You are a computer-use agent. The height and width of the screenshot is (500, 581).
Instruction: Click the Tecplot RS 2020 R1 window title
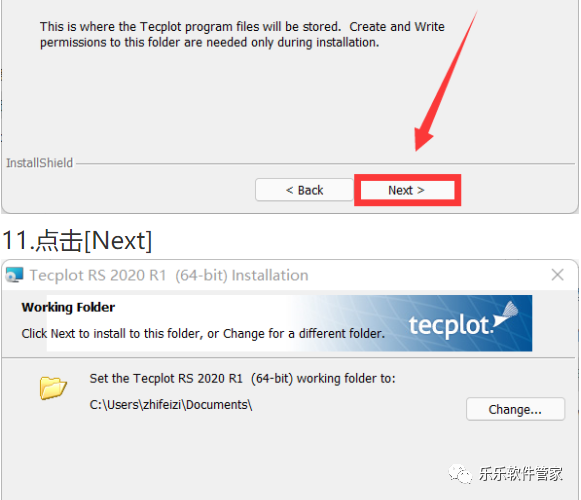[x=169, y=275]
